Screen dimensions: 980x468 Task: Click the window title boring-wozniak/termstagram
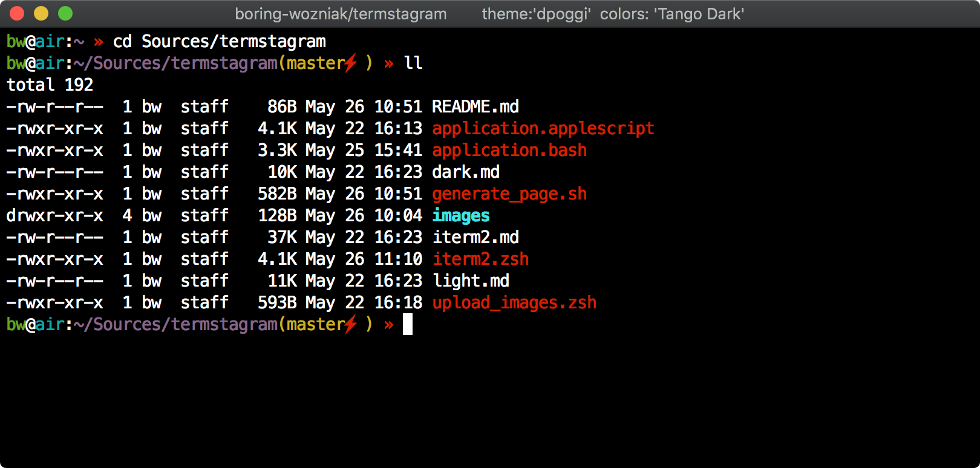pos(341,14)
